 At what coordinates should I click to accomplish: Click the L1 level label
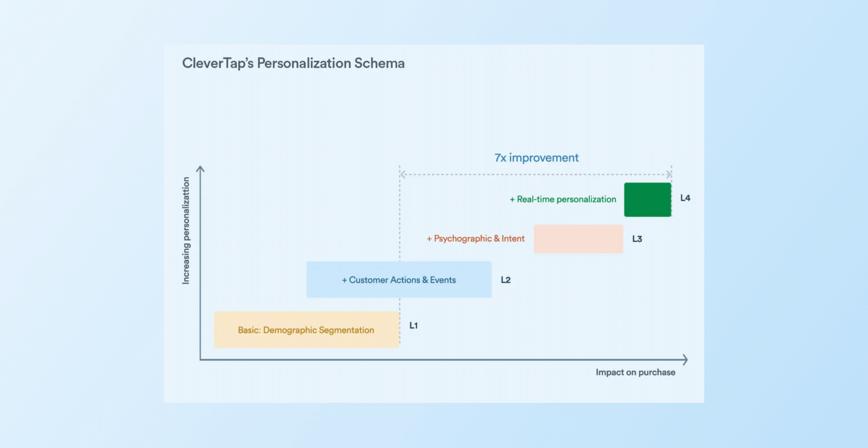[413, 326]
